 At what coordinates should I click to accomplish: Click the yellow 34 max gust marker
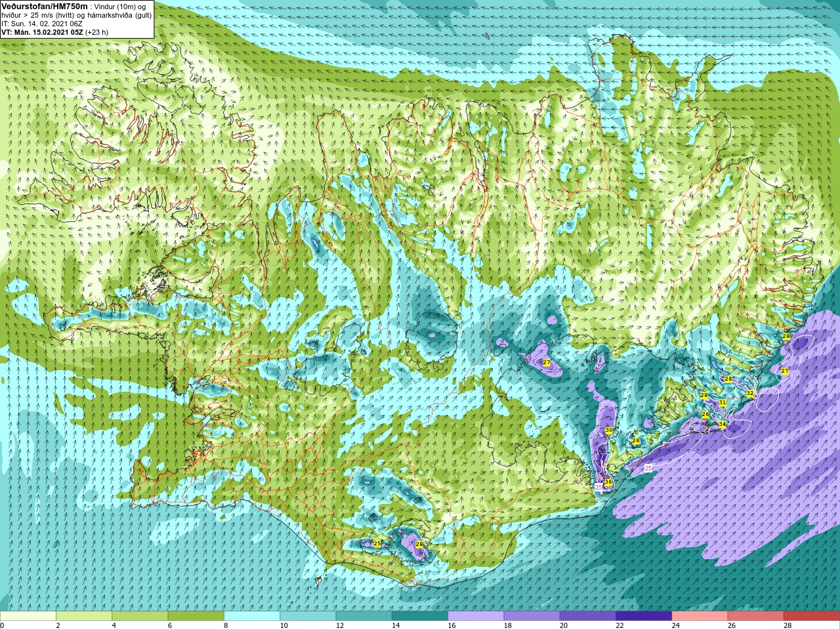pos(723,425)
